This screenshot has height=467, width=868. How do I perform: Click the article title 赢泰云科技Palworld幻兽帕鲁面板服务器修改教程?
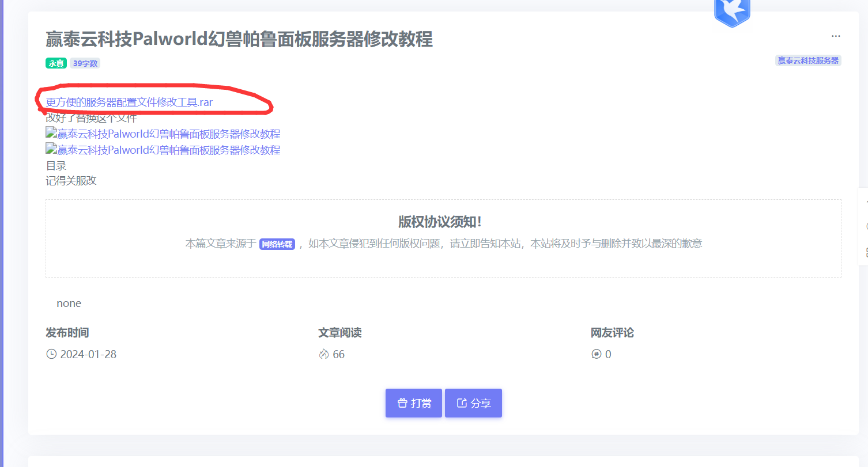click(239, 40)
